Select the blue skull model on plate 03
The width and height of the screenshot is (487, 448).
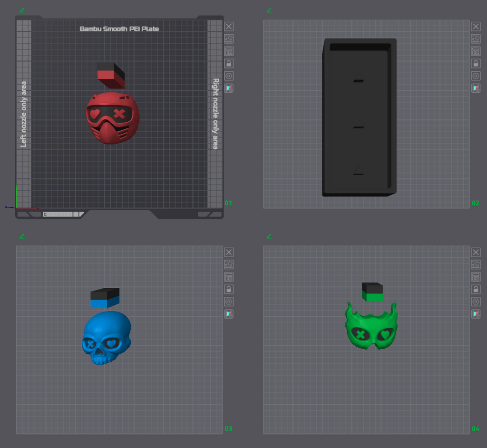[106, 338]
